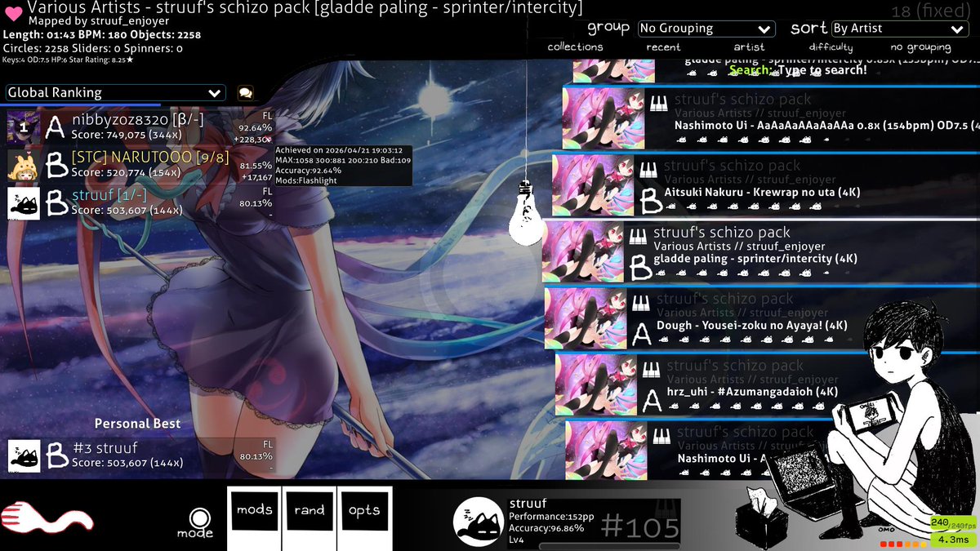Click B grade on sprinter/intercity (4K) card
The width and height of the screenshot is (980, 551).
point(641,267)
